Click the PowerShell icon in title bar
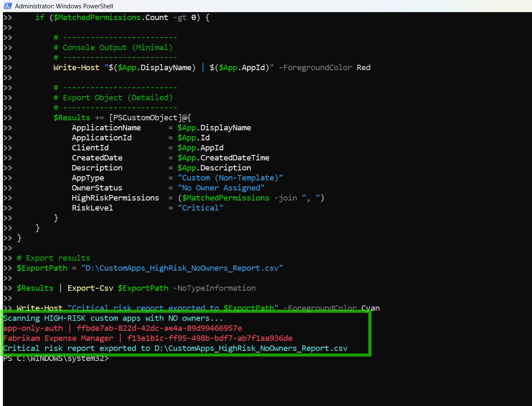 coord(8,6)
